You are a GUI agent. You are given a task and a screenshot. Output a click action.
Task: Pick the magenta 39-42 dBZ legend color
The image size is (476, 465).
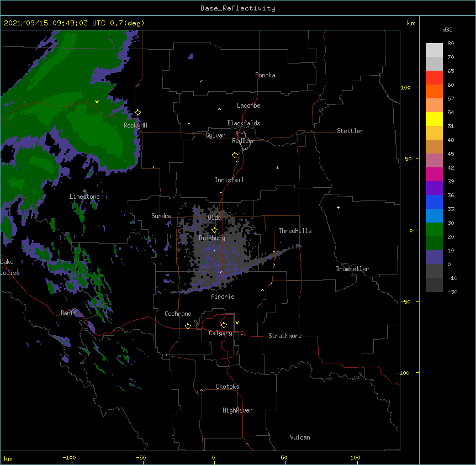(x=434, y=175)
